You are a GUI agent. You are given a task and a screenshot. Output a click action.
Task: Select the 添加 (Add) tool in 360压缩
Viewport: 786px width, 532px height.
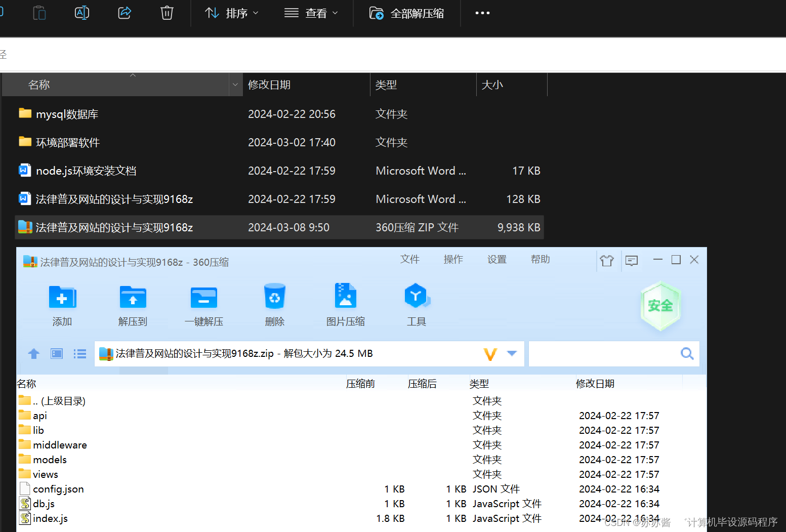62,304
